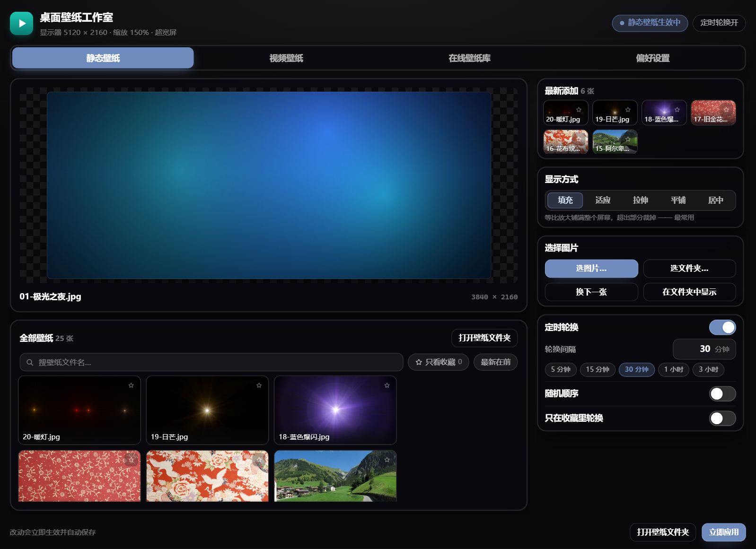Select the 适应 display mode
Screen dimensions: 756x549
[603, 200]
